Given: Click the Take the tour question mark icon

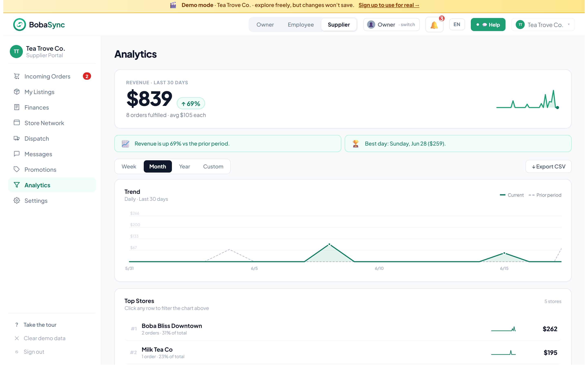Looking at the screenshot, I should [x=17, y=325].
